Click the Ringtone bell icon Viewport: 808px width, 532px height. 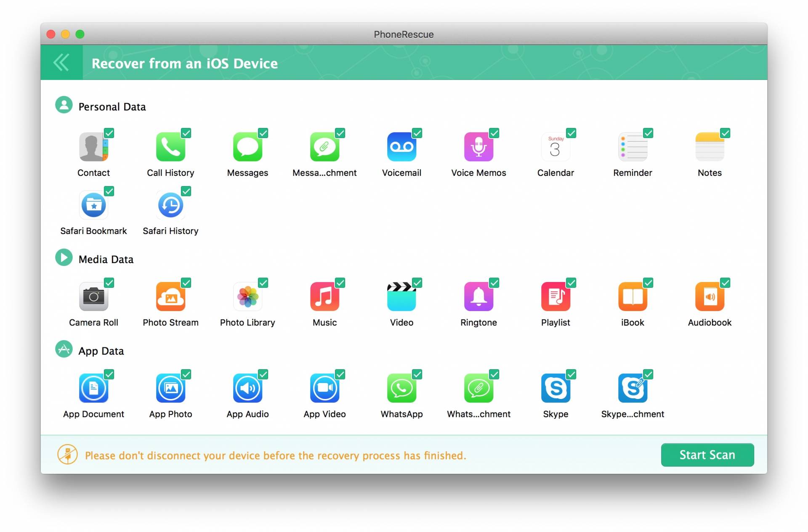(478, 297)
